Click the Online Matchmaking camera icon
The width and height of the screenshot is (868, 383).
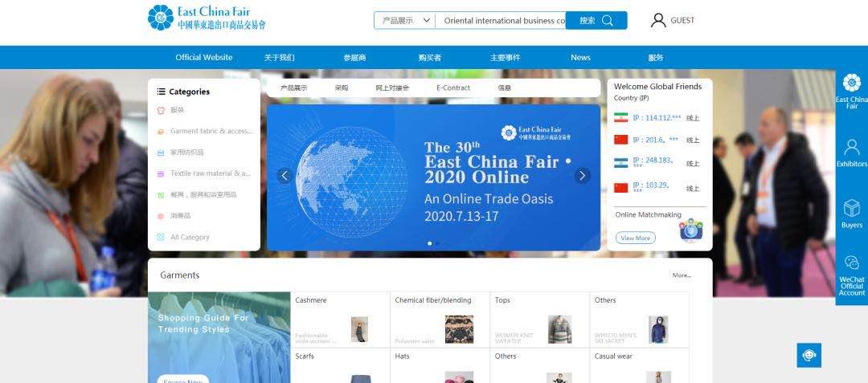click(691, 230)
